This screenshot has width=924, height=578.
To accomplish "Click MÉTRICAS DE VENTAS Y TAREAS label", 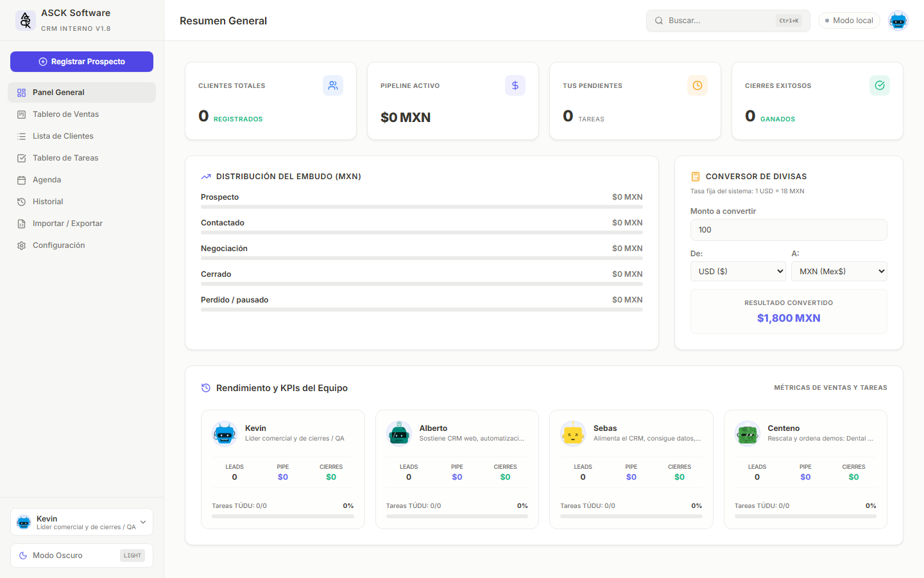I will (x=830, y=388).
